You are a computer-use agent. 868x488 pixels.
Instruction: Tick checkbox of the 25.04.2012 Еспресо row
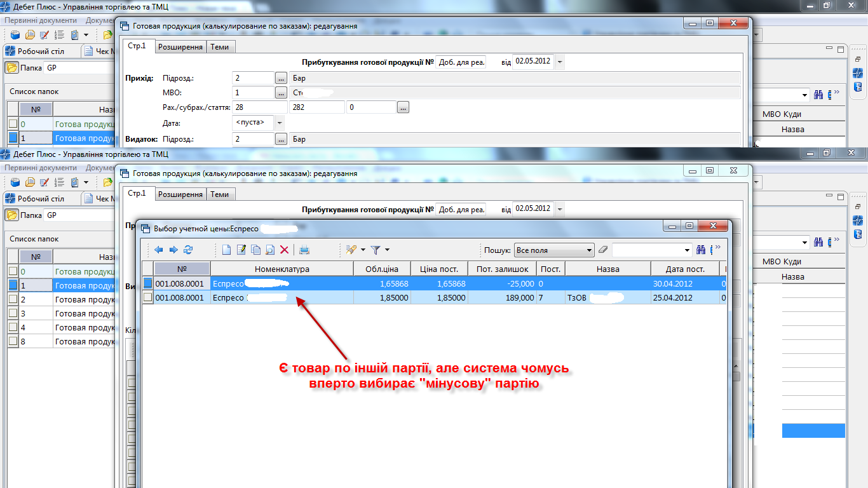point(147,297)
